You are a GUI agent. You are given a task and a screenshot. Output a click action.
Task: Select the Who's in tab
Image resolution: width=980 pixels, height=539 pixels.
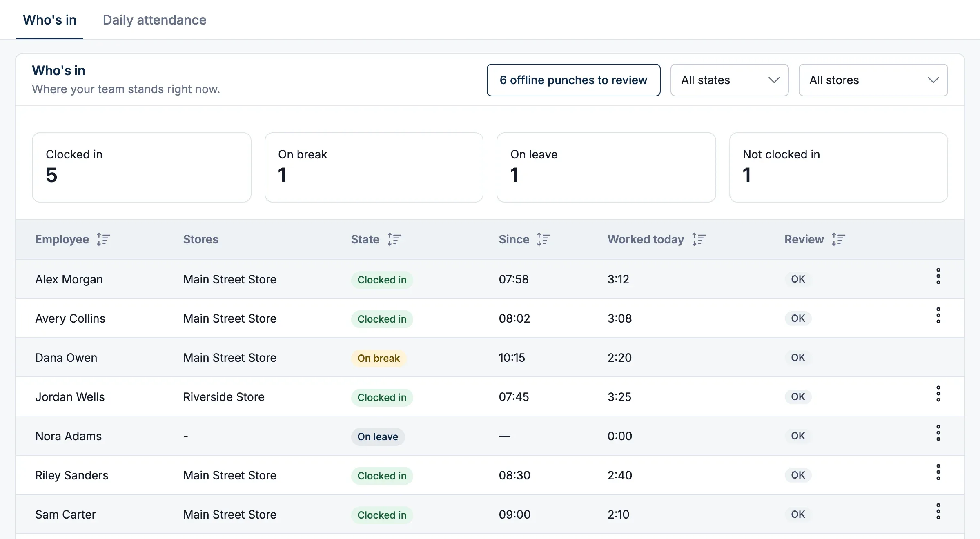(x=50, y=20)
